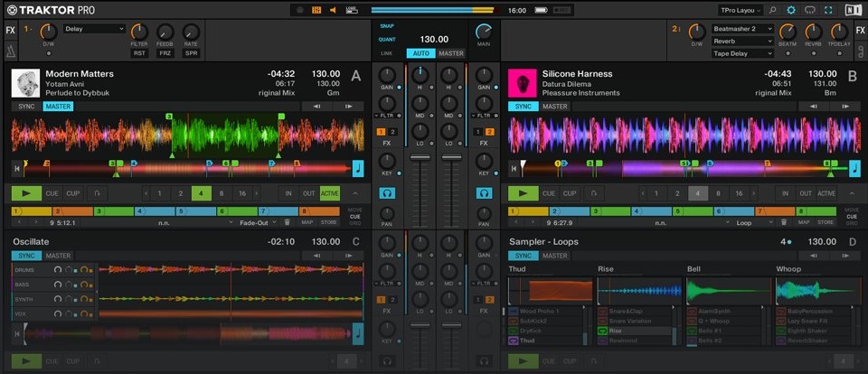
Task: Open the left FX panel icon
Action: coord(11,31)
